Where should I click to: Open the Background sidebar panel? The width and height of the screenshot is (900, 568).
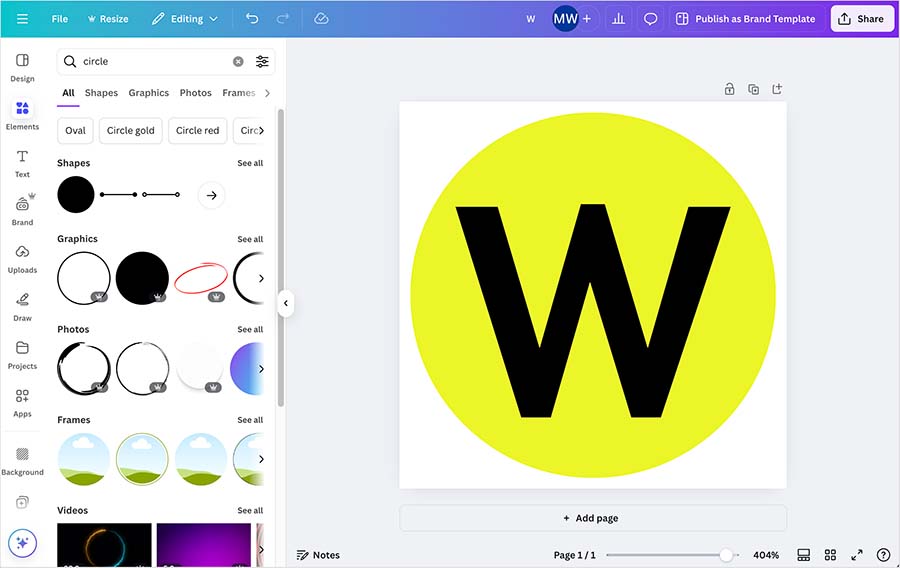pos(22,461)
